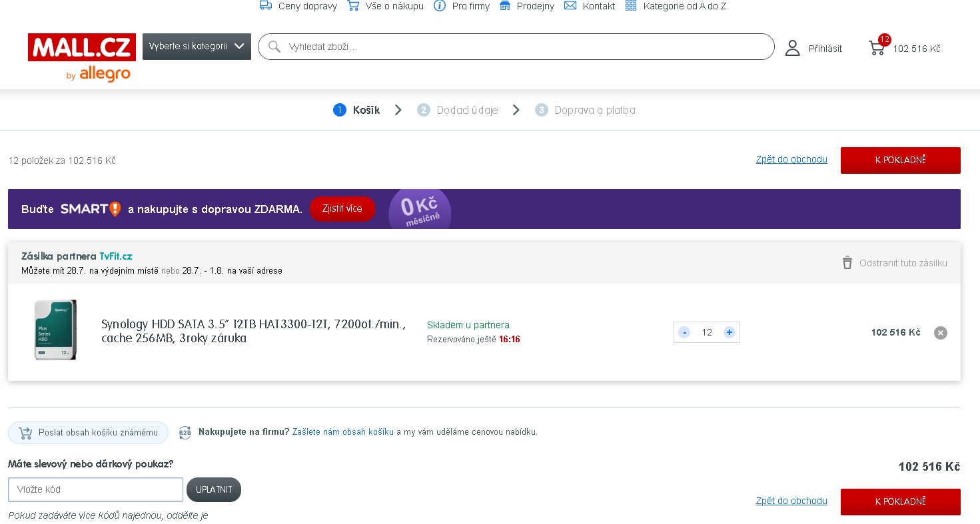
Task: Decrease quantity with the minus button
Action: point(684,332)
